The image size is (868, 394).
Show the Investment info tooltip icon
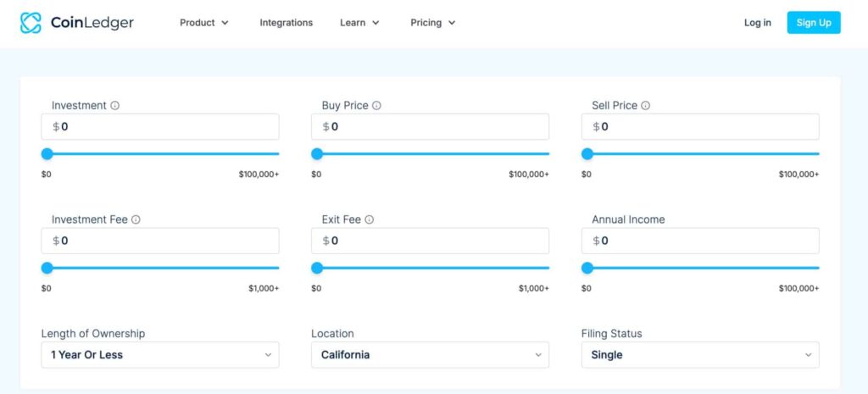115,106
